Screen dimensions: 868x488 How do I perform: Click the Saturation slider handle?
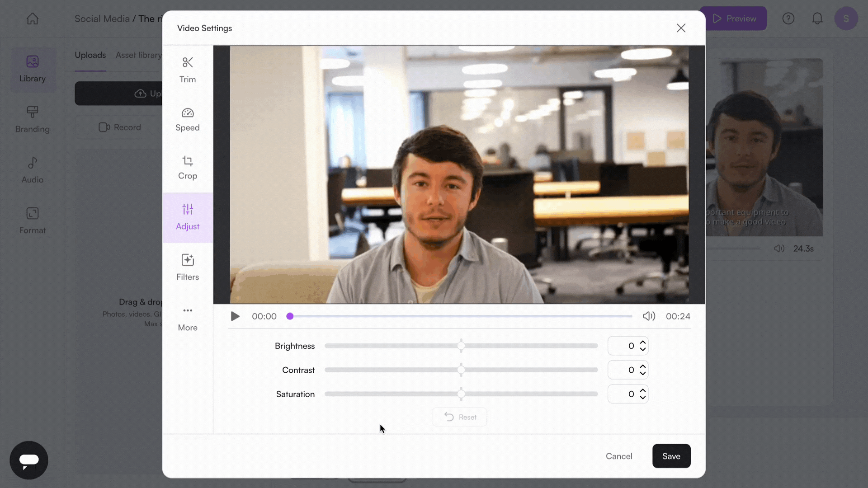pyautogui.click(x=461, y=394)
